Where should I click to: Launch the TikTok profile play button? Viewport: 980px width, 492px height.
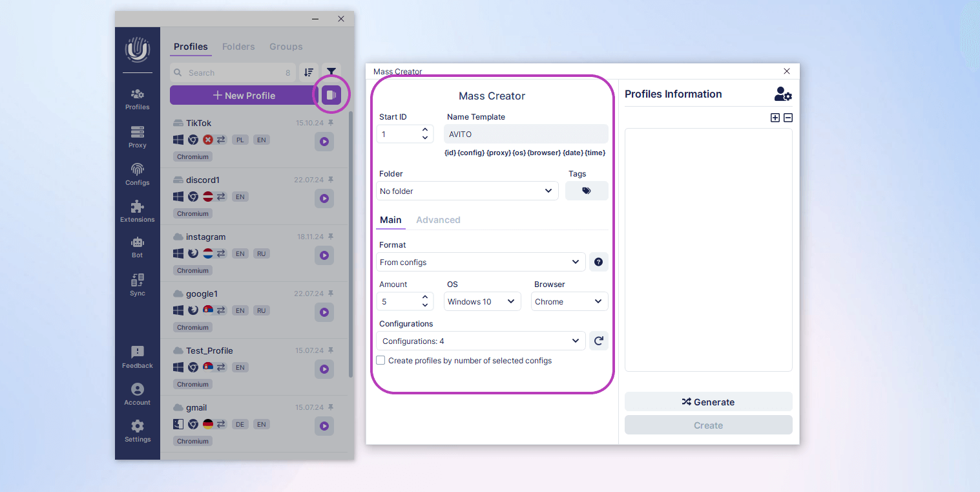click(x=324, y=142)
